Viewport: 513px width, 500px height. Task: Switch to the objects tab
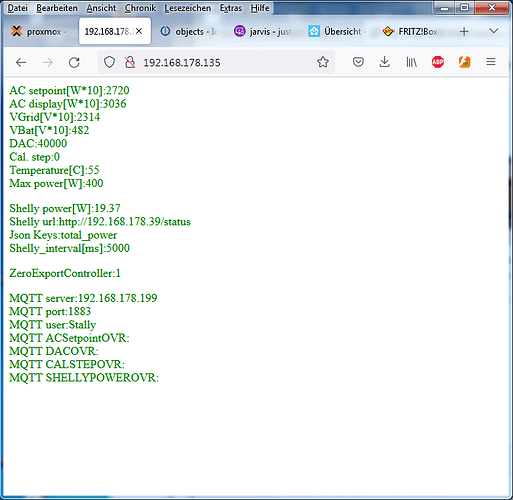pos(190,32)
